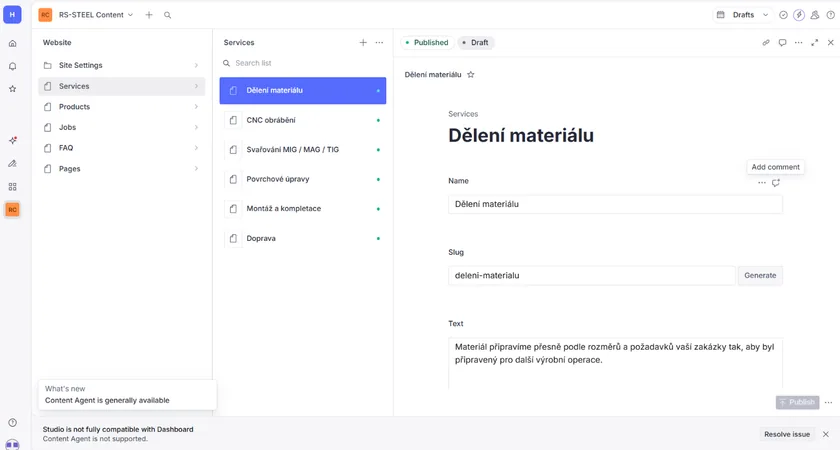Click into the Text textarea

click(x=615, y=363)
